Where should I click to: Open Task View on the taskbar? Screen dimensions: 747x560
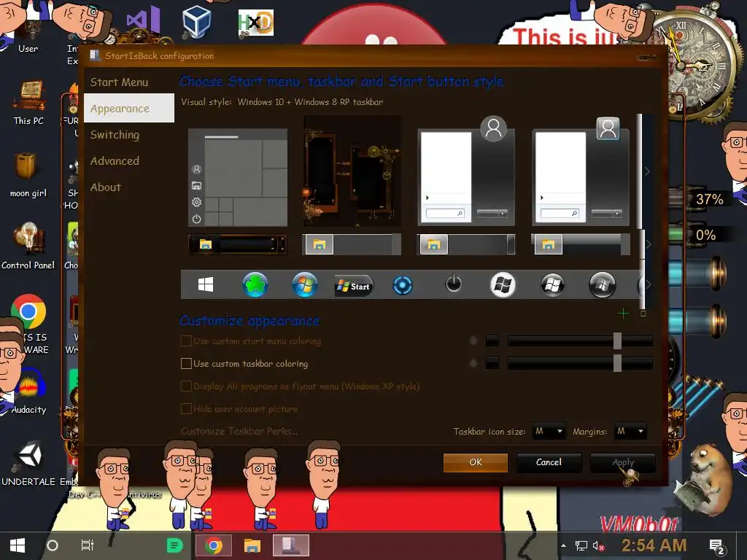coord(88,545)
